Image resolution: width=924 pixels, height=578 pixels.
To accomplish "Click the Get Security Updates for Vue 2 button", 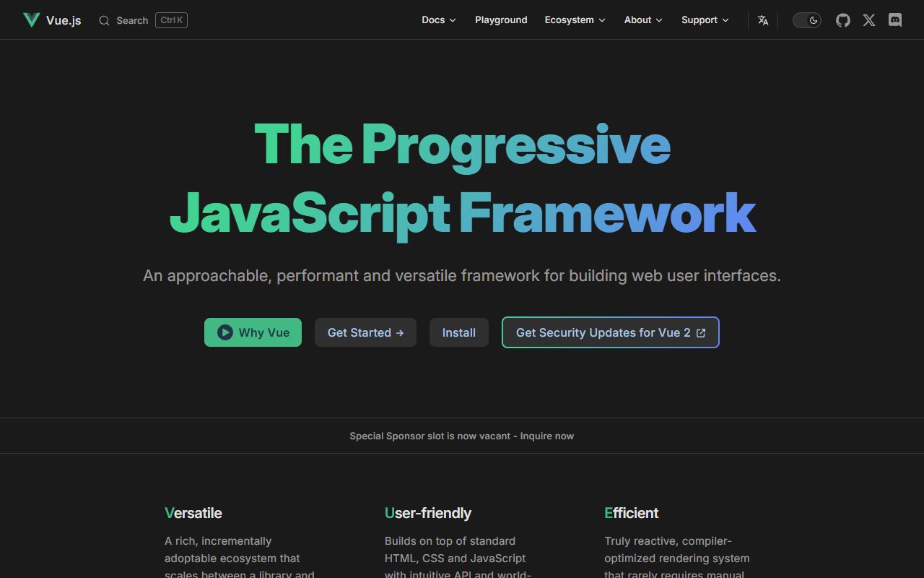I will point(611,332).
